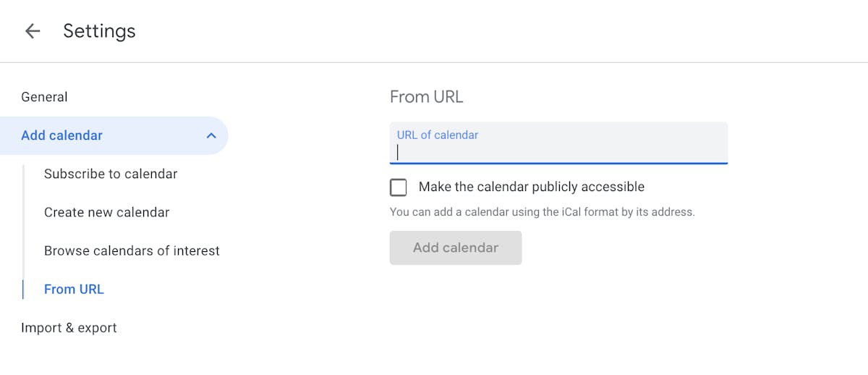Image resolution: width=868 pixels, height=375 pixels.
Task: Focus the URL of calendar text field
Action: pos(558,143)
